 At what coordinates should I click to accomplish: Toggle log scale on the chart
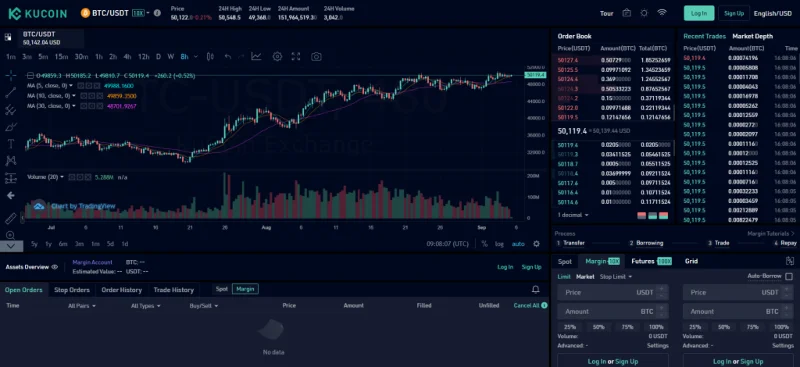tap(499, 244)
